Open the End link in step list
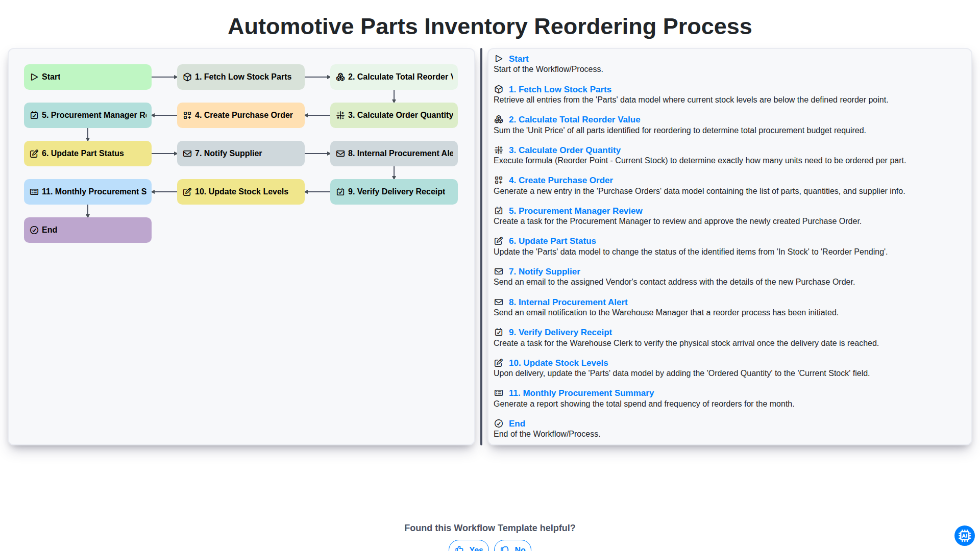This screenshot has height=551, width=980. coord(517,423)
